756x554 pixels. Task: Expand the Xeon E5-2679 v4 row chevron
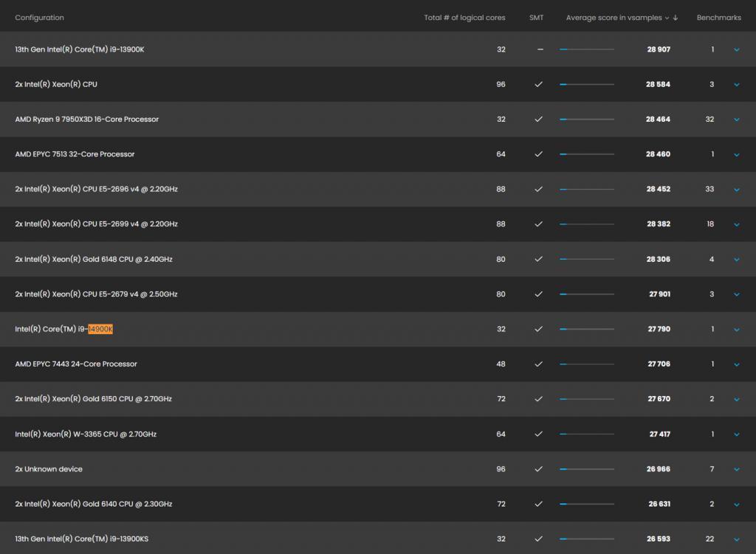tap(737, 294)
